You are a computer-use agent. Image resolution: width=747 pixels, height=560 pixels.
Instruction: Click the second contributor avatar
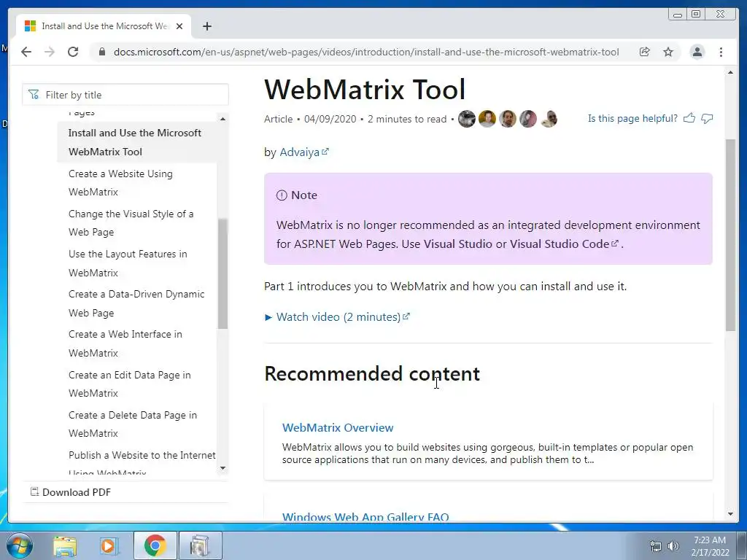click(x=487, y=119)
